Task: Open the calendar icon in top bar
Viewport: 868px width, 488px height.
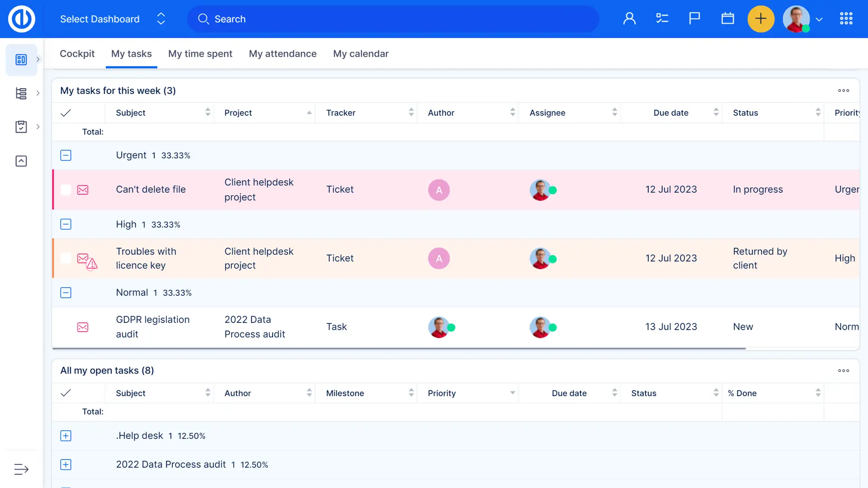Action: tap(727, 19)
